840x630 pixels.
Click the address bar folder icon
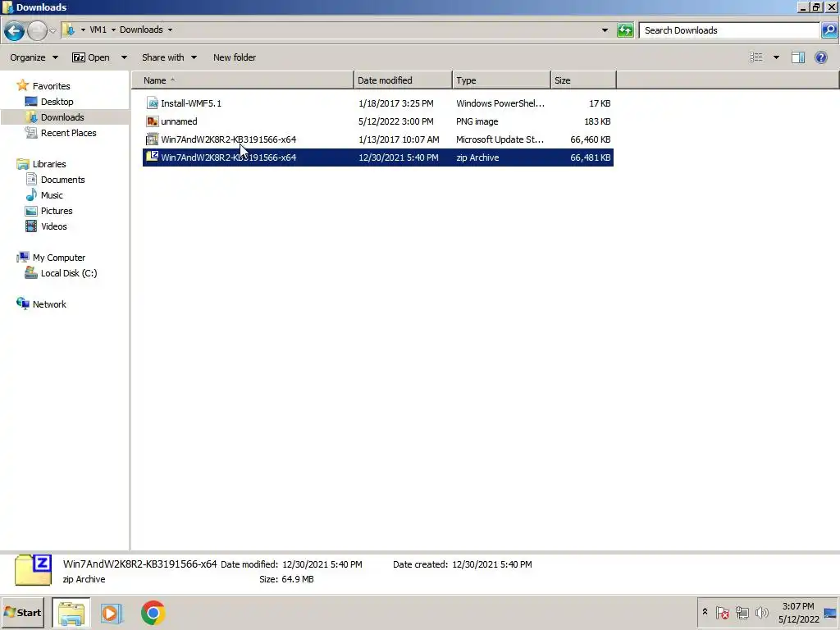[x=69, y=30]
